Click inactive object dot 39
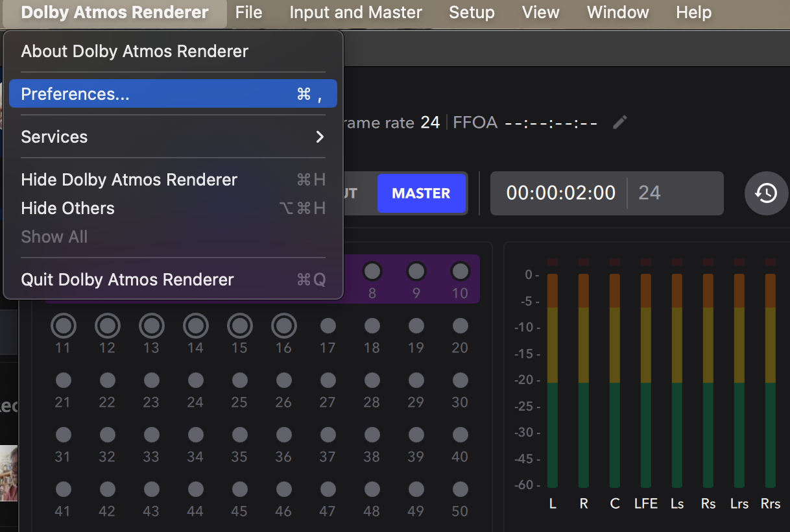This screenshot has height=532, width=790. click(x=416, y=435)
